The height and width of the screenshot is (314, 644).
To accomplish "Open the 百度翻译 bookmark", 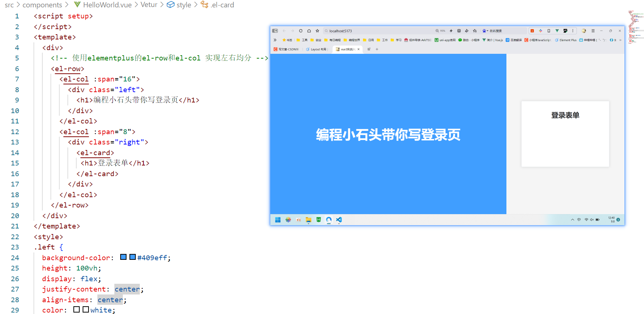I will pyautogui.click(x=514, y=40).
